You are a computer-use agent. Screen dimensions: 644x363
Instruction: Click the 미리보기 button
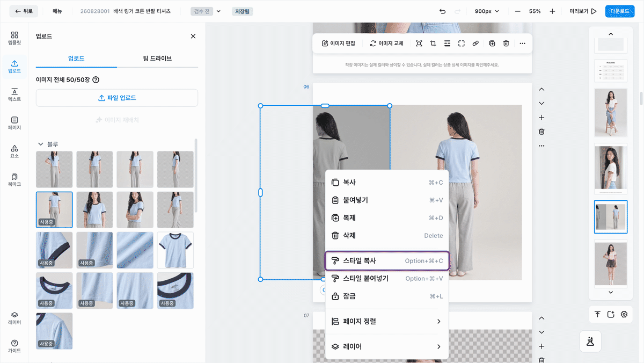[583, 11]
